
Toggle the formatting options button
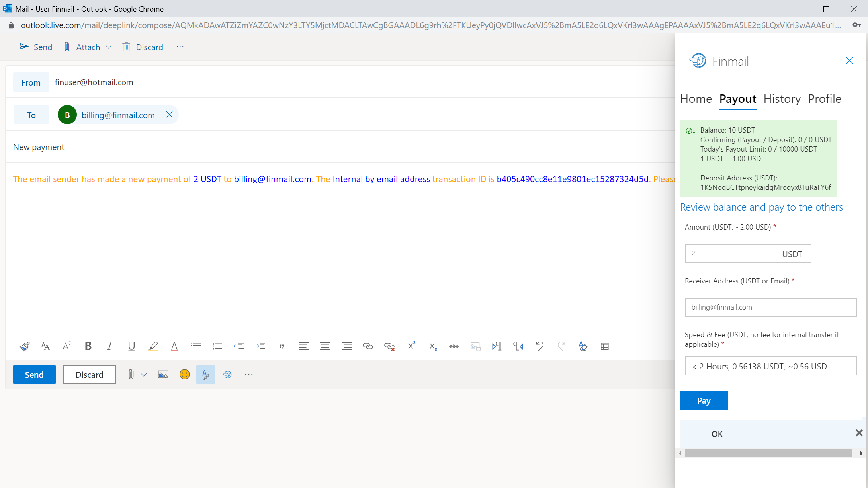[x=206, y=375]
